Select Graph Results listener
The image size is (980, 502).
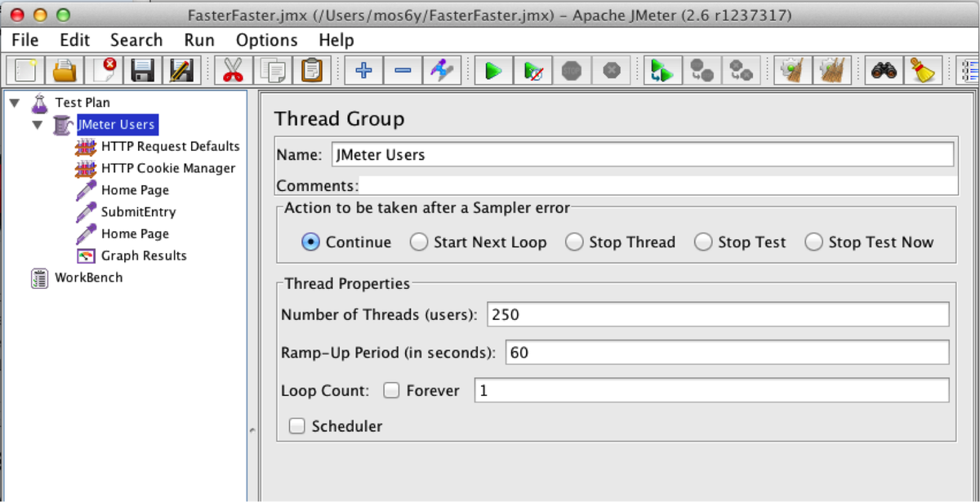(x=144, y=255)
